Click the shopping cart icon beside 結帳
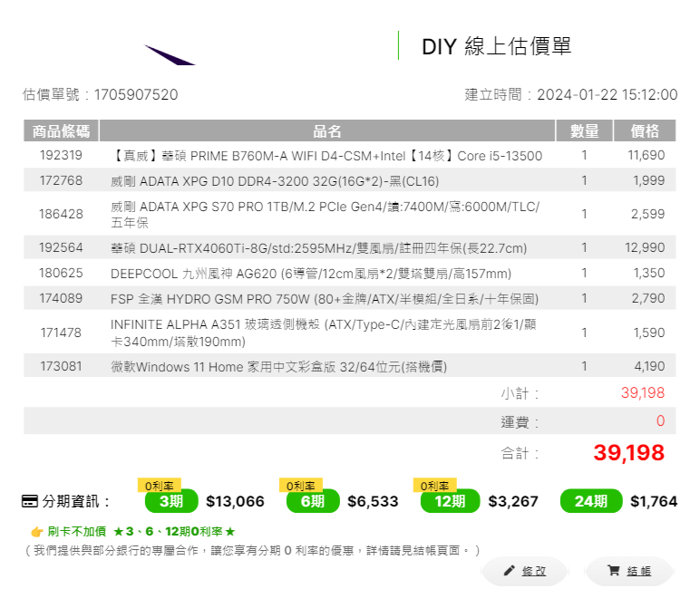Screen dimensions: 700x608 pos(613,571)
